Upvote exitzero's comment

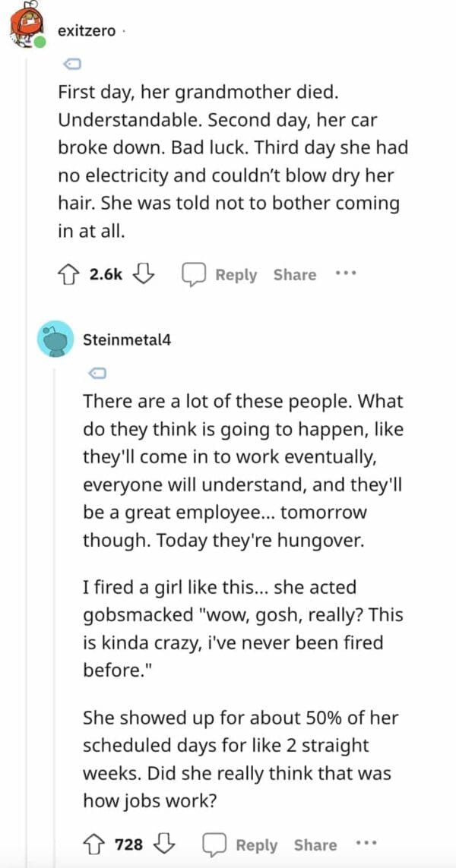click(70, 274)
